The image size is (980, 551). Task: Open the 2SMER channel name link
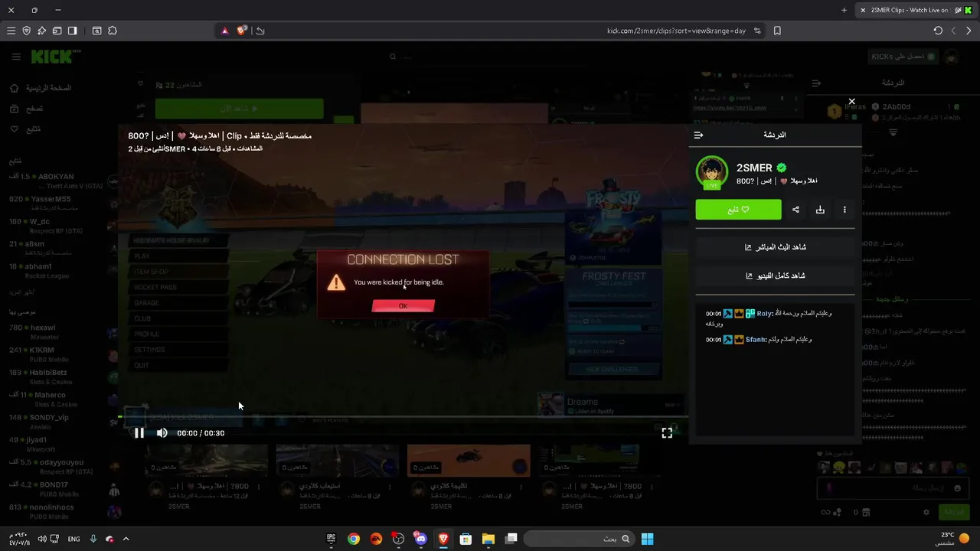coord(754,168)
